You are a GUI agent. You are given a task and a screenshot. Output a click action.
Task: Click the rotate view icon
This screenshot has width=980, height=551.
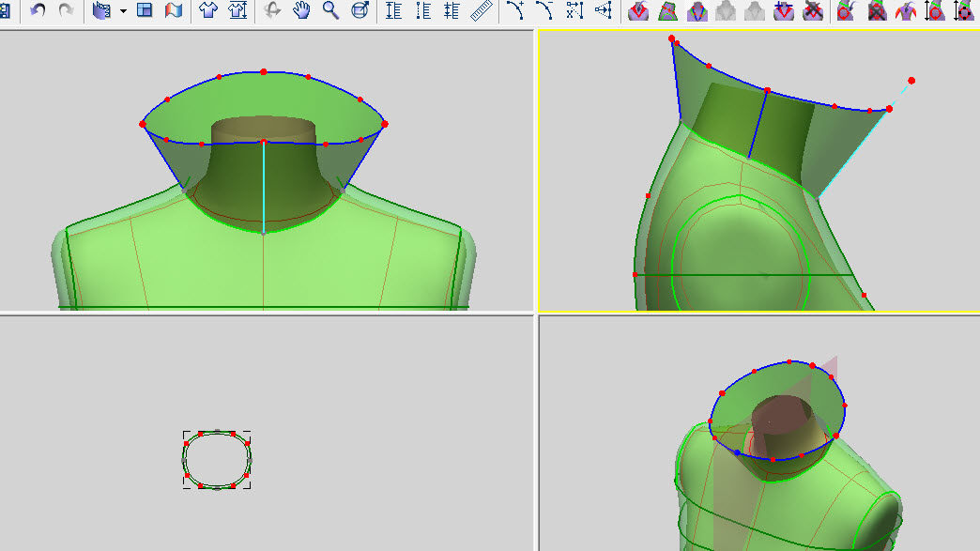tap(272, 10)
